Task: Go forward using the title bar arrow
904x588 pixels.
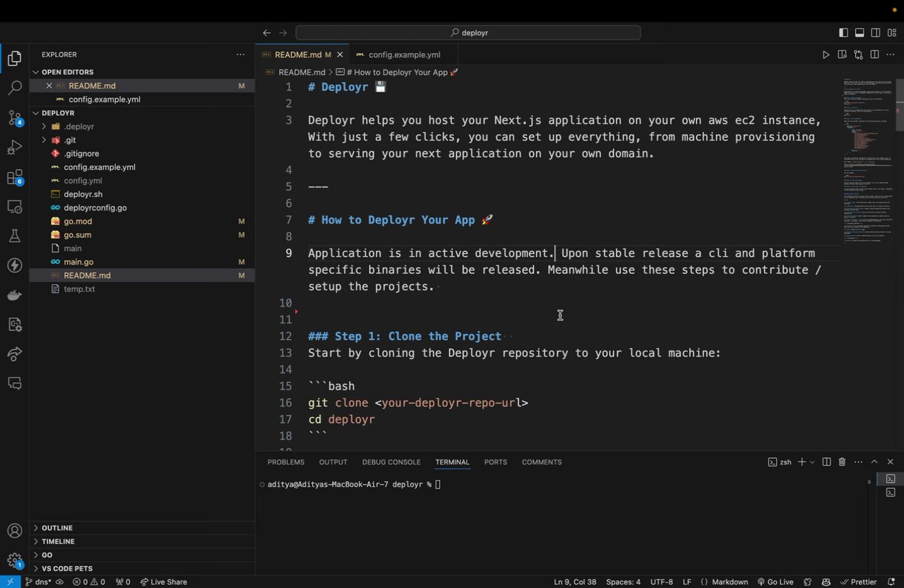Action: click(x=283, y=32)
